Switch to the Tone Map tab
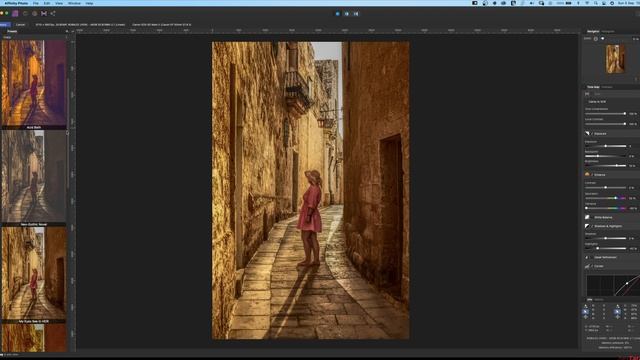Screen dimensions: 640x360 593,87
